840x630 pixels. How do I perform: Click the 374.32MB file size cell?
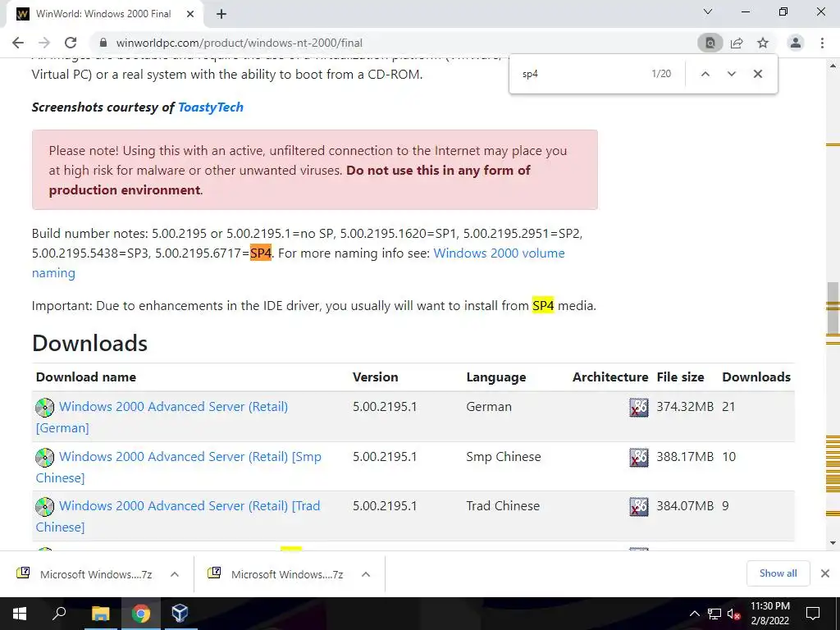click(x=685, y=407)
